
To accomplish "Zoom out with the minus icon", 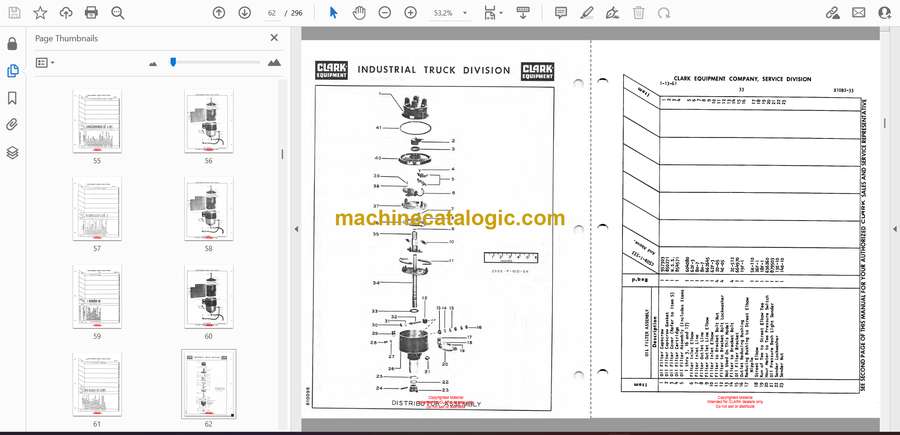I will point(385,13).
